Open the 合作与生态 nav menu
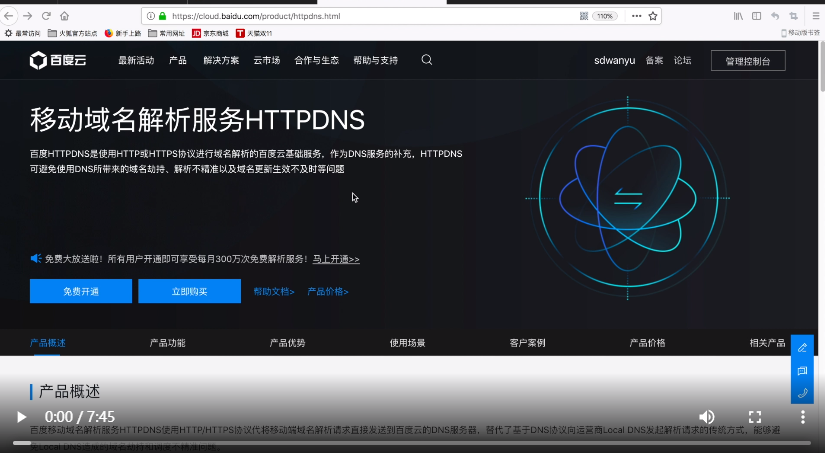This screenshot has width=825, height=453. tap(317, 61)
